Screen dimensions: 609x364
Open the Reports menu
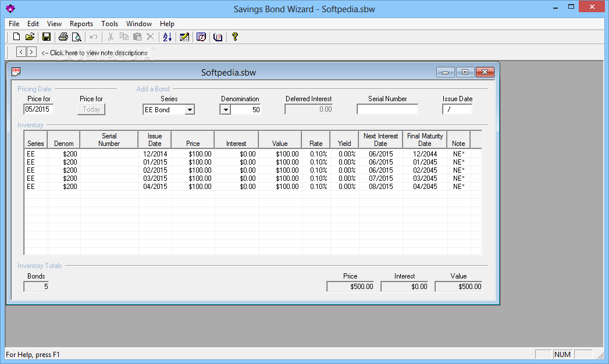coord(81,24)
